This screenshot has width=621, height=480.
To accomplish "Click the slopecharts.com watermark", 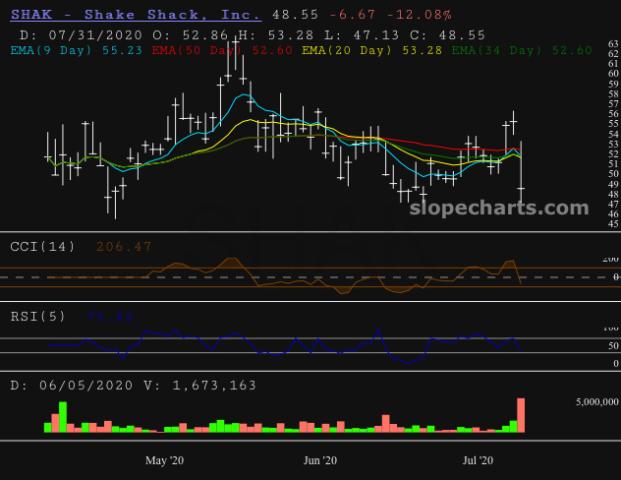I will 499,208.
